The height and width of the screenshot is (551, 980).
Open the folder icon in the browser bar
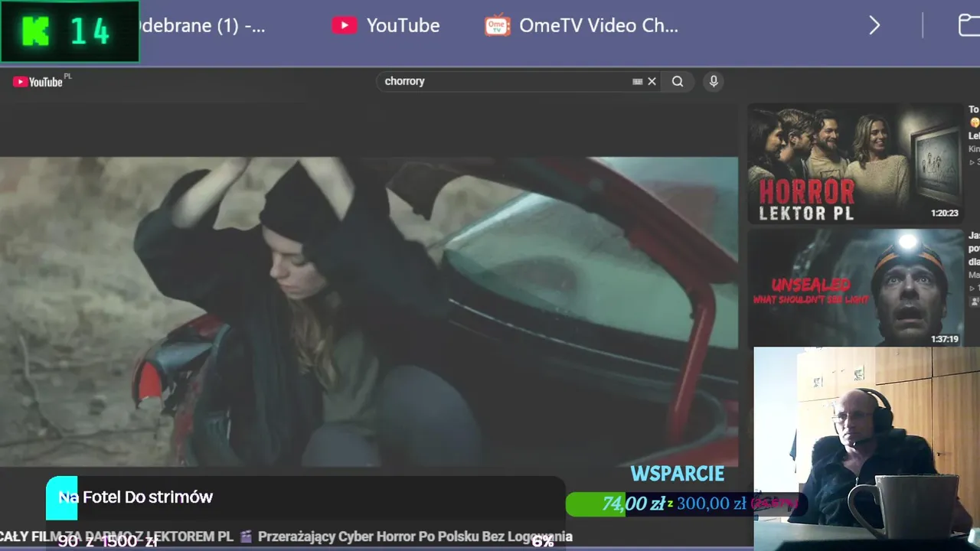point(969,25)
